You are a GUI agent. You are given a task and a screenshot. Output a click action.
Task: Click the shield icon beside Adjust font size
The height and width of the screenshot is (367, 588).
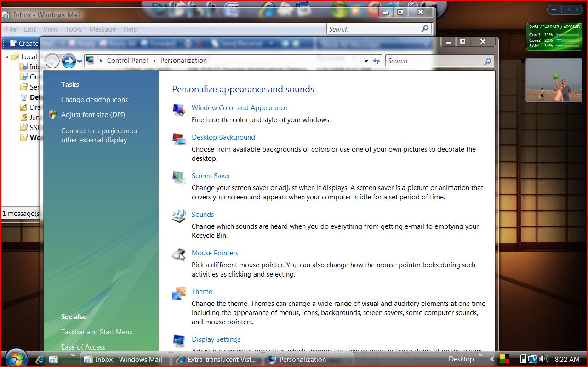[x=52, y=115]
